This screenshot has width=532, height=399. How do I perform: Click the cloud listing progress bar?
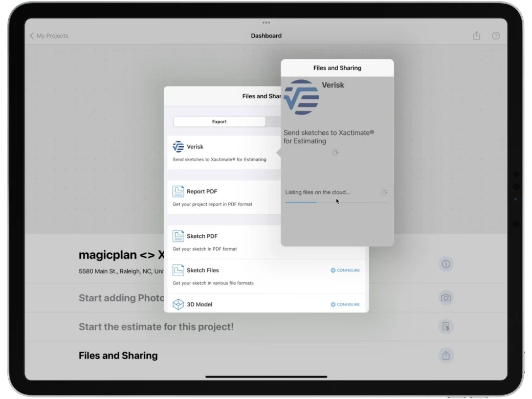coord(337,203)
